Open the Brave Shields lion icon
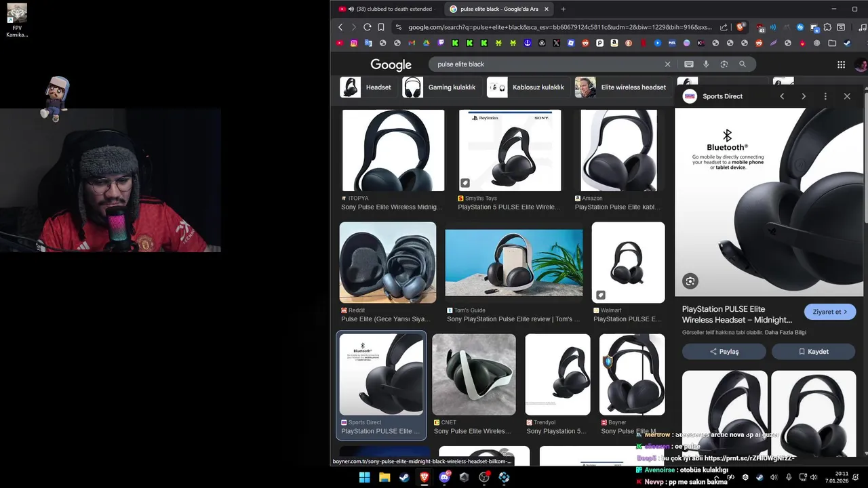 pos(740,27)
